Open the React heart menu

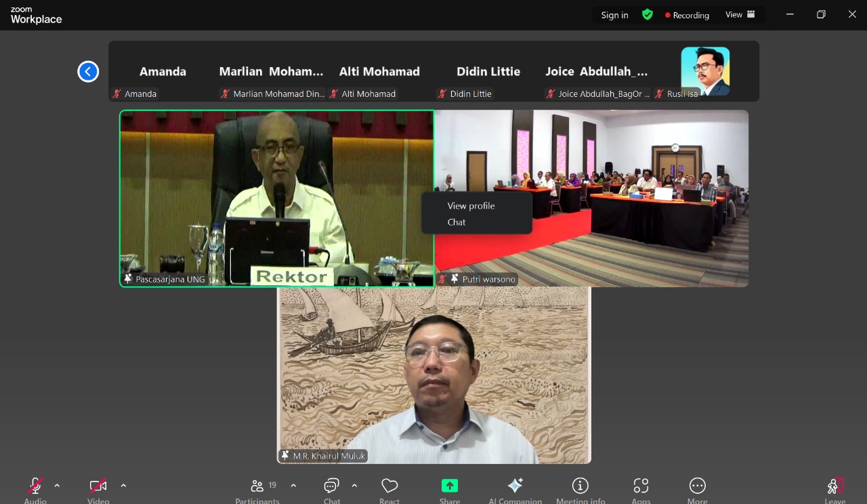[389, 486]
